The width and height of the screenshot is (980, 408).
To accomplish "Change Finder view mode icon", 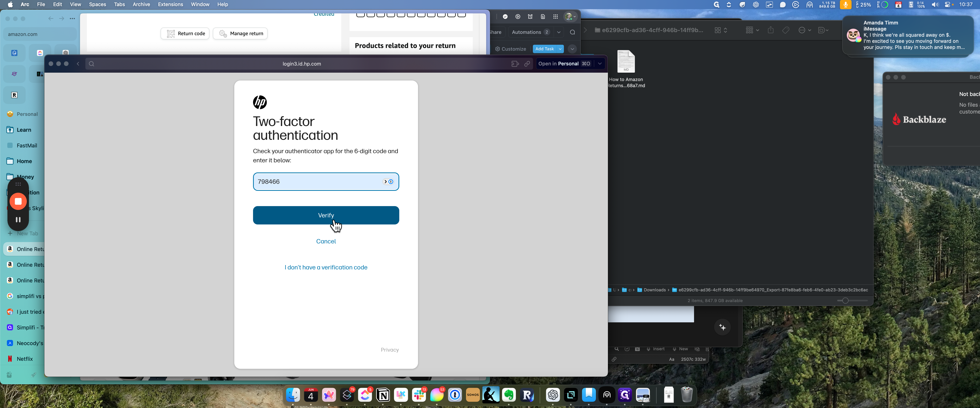I will pyautogui.click(x=721, y=30).
